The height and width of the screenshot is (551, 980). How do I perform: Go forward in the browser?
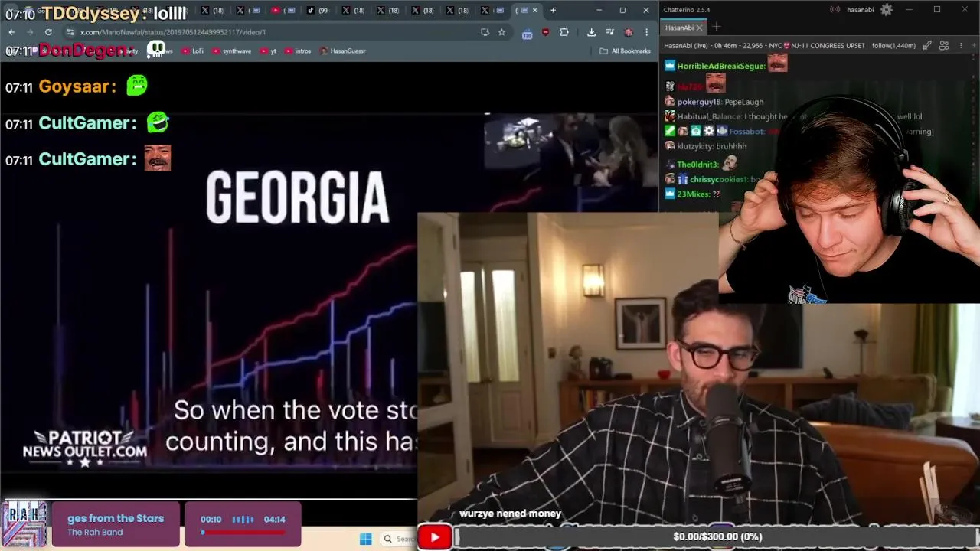click(30, 32)
